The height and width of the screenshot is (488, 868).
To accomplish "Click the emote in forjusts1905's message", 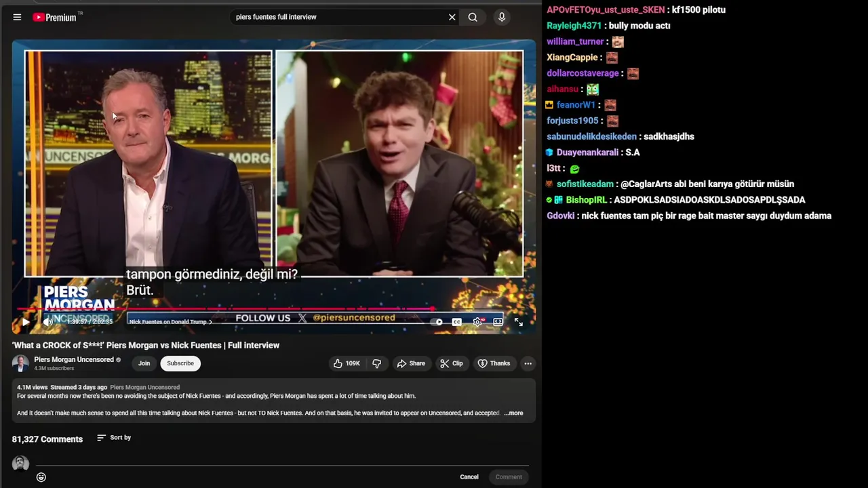I will [x=612, y=121].
